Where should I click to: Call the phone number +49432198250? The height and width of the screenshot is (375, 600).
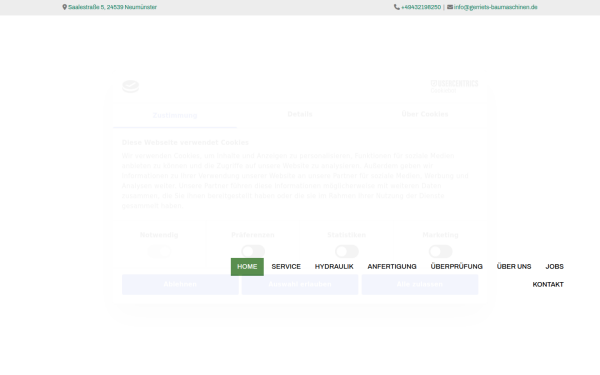421,7
